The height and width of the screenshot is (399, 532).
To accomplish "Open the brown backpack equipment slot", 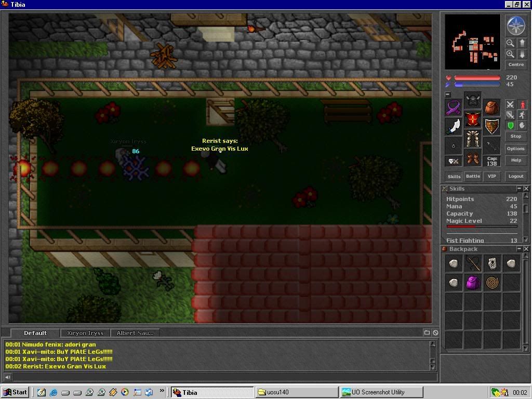I will point(492,108).
